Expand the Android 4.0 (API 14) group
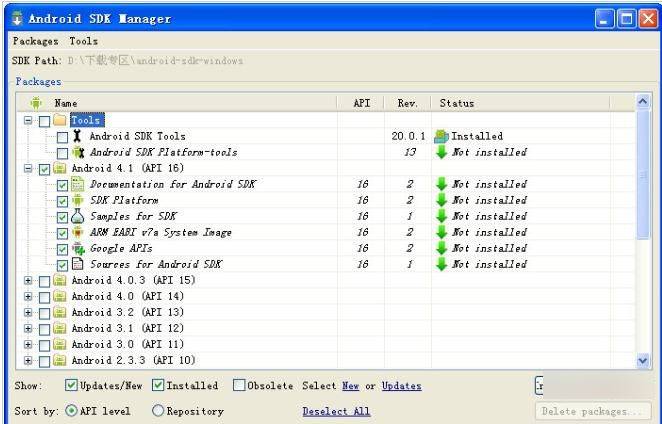Image resolution: width=662 pixels, height=424 pixels. [28, 296]
